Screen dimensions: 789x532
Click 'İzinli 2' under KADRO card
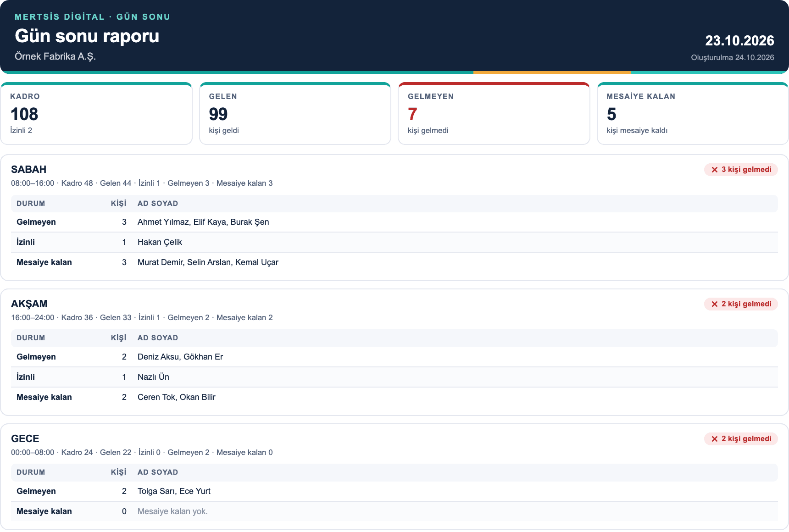pyautogui.click(x=21, y=130)
